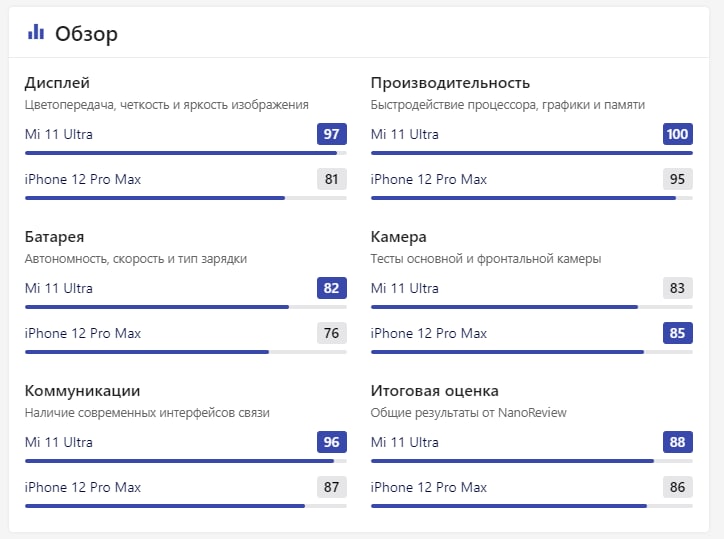The image size is (724, 539).
Task: Select iPhone 12 Pro Max under Итоговая оценка
Action: click(x=428, y=487)
